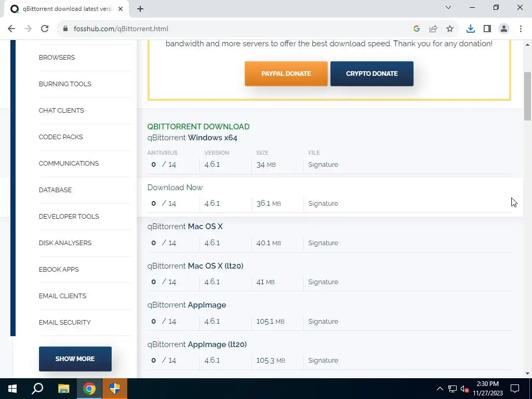532x399 pixels.
Task: Click the Download Now link
Action: (x=175, y=188)
